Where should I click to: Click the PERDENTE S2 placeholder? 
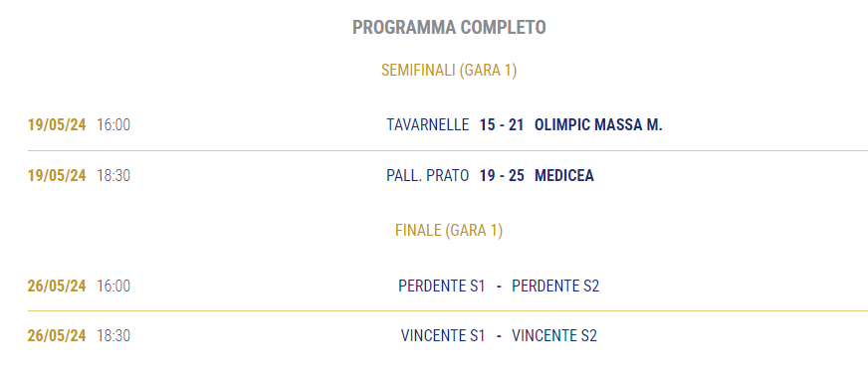tap(555, 286)
